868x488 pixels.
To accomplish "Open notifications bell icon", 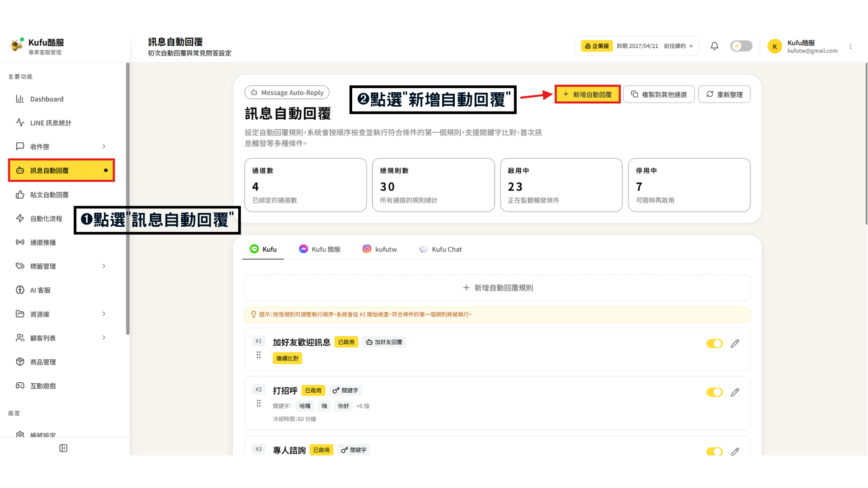I will [x=714, y=46].
